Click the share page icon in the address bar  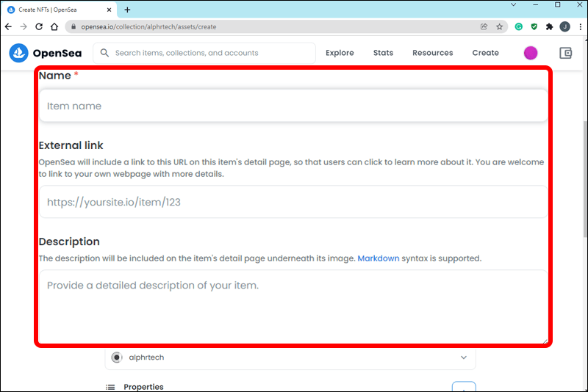[484, 26]
